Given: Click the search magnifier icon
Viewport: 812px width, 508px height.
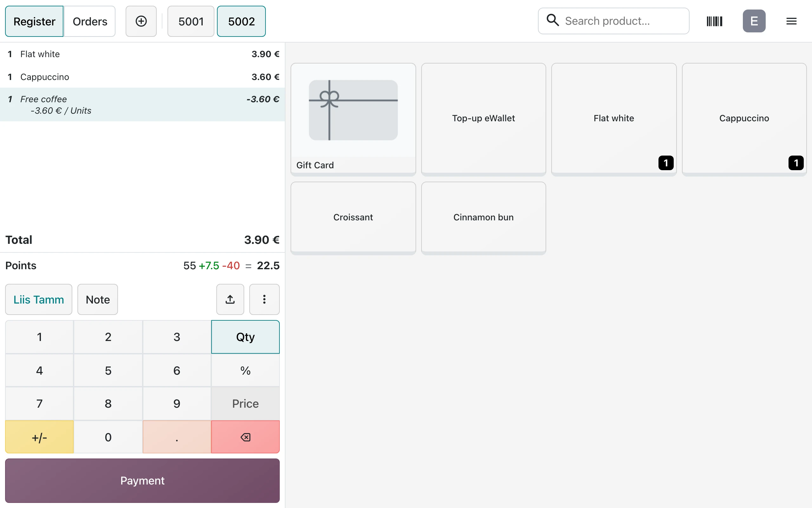Looking at the screenshot, I should point(552,21).
